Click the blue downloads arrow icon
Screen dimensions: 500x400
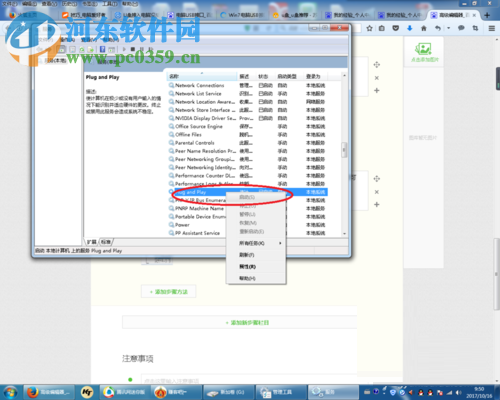pyautogui.click(x=410, y=28)
